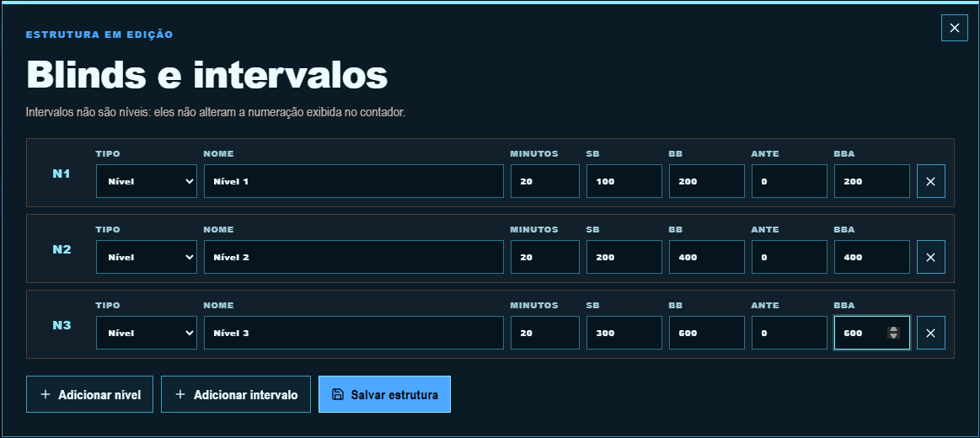The width and height of the screenshot is (980, 438).
Task: Edit the N1 Minutos field
Action: pos(545,181)
